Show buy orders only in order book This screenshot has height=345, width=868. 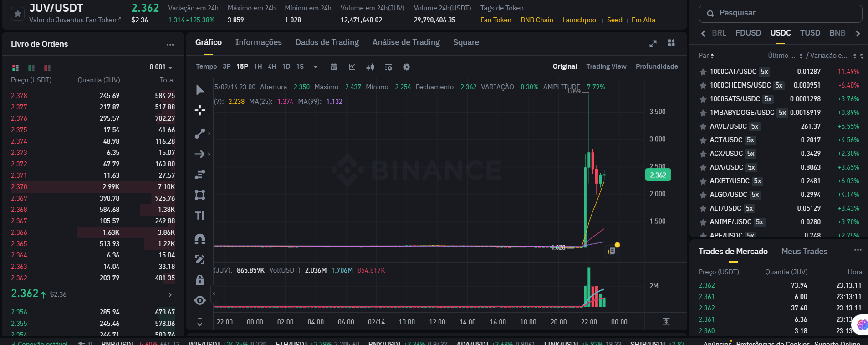tap(31, 67)
